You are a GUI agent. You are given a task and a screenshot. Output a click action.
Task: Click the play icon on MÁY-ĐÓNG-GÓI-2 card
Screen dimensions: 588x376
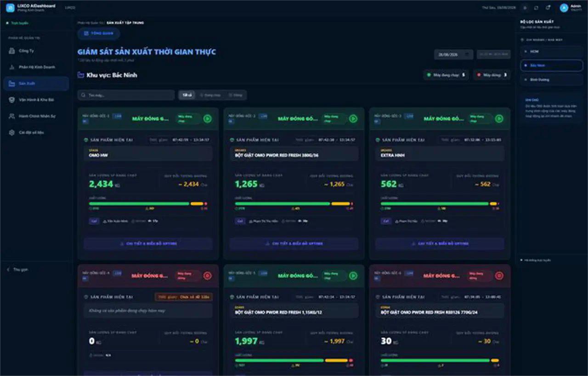353,118
